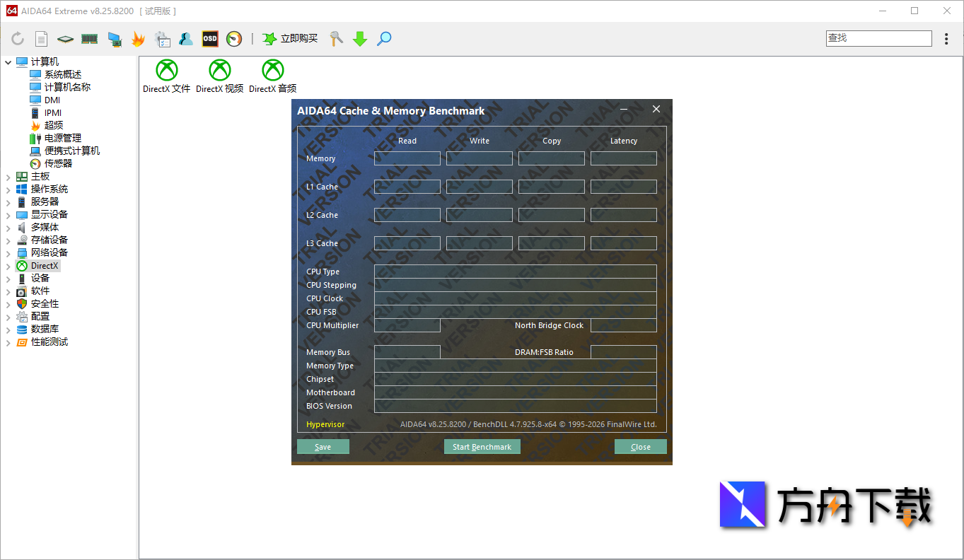Click the DirectX 视频 Xbox icon

[219, 71]
